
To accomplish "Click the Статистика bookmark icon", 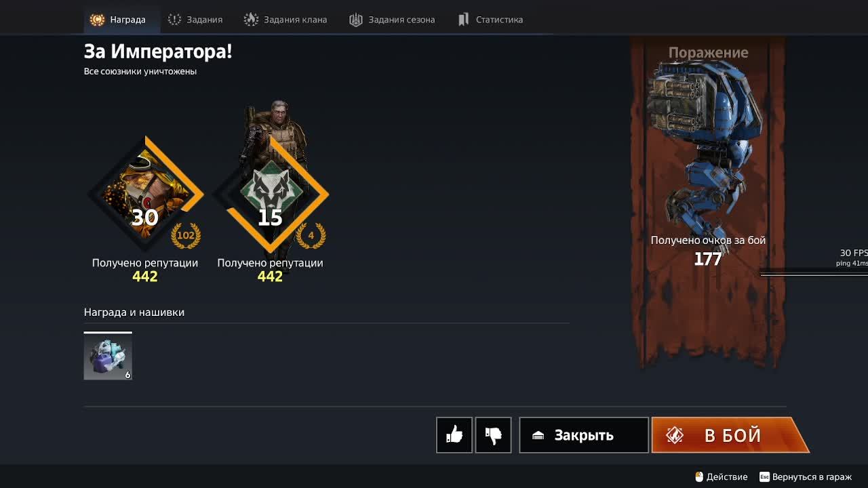I will 464,20.
